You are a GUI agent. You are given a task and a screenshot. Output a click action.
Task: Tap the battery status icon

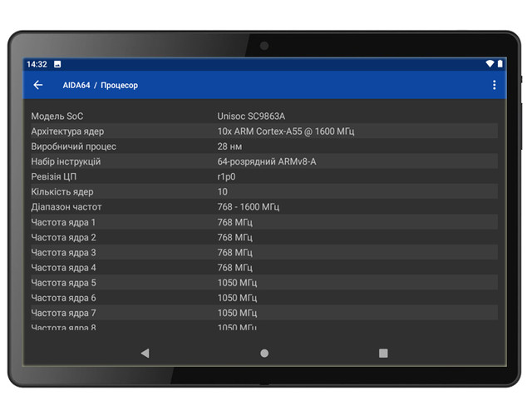click(501, 64)
